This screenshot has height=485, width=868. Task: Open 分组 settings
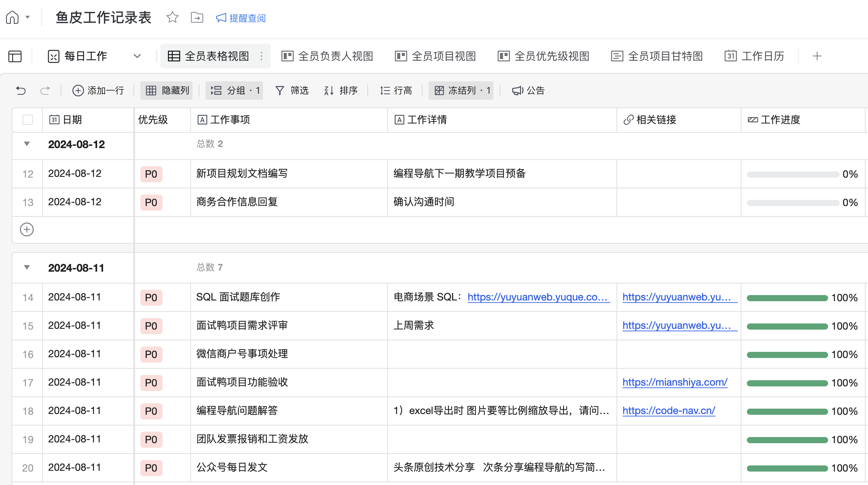[x=234, y=91]
